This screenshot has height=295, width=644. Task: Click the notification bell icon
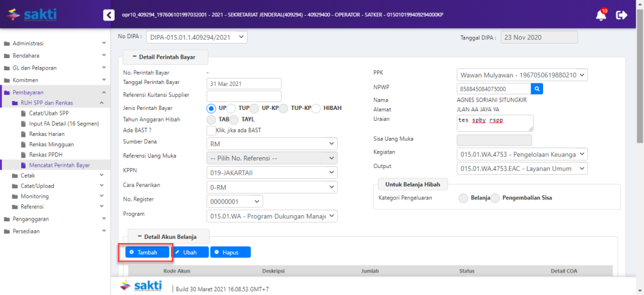(601, 15)
